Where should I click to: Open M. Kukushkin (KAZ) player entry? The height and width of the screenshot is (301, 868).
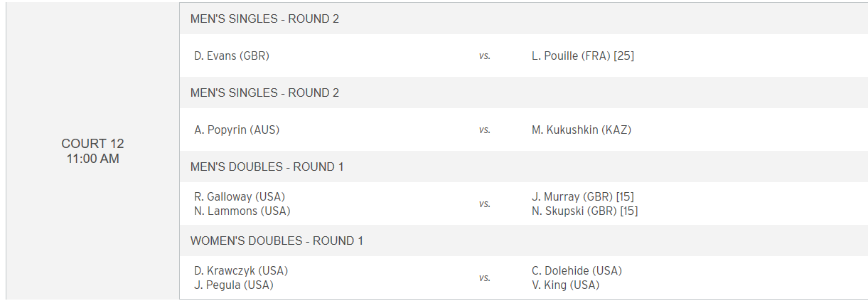tap(582, 130)
